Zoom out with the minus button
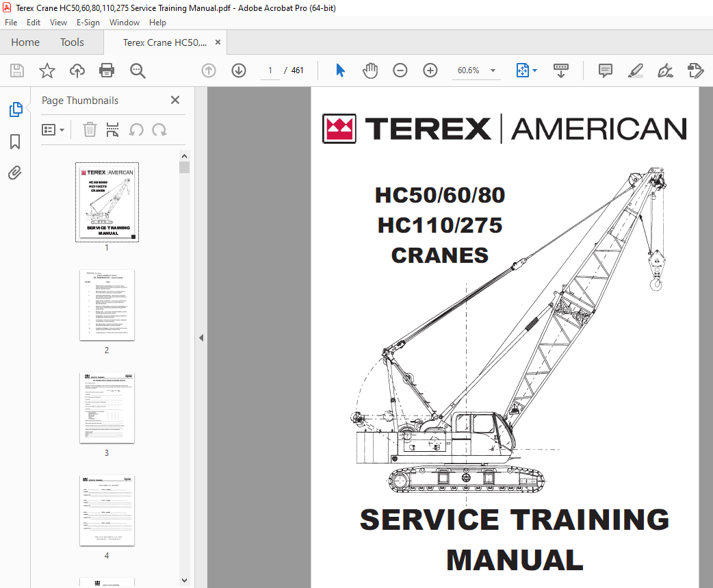The height and width of the screenshot is (588, 713). [400, 71]
